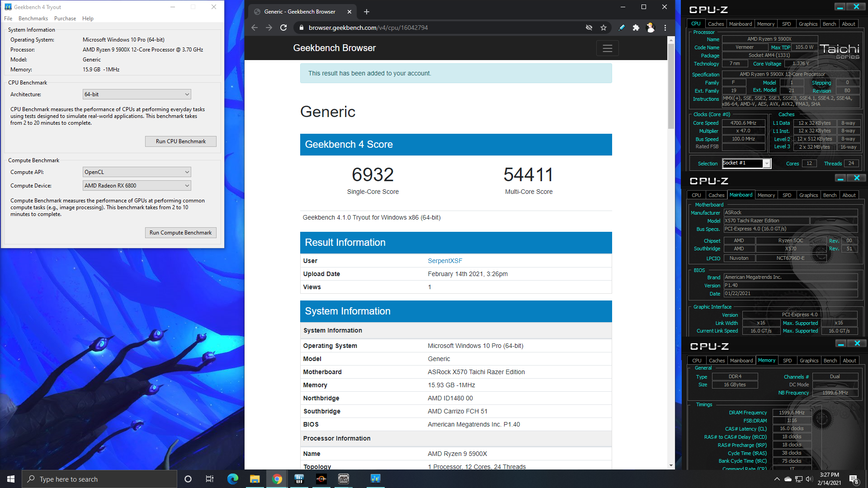Expand Compute Device AMD Radeon RX 6800 dropdown
868x488 pixels.
(137, 186)
